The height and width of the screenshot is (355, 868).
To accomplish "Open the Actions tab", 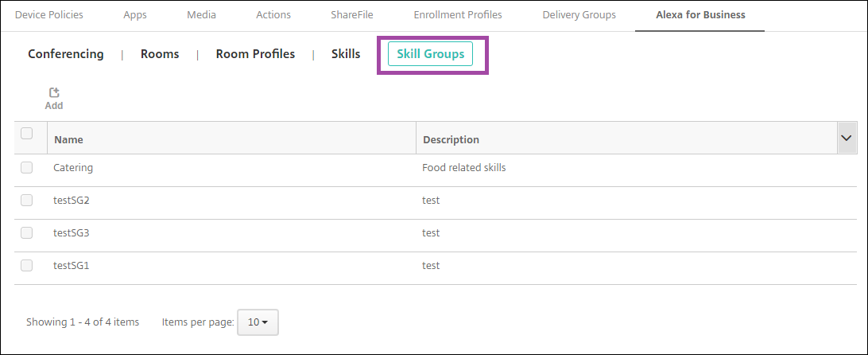I will (273, 15).
